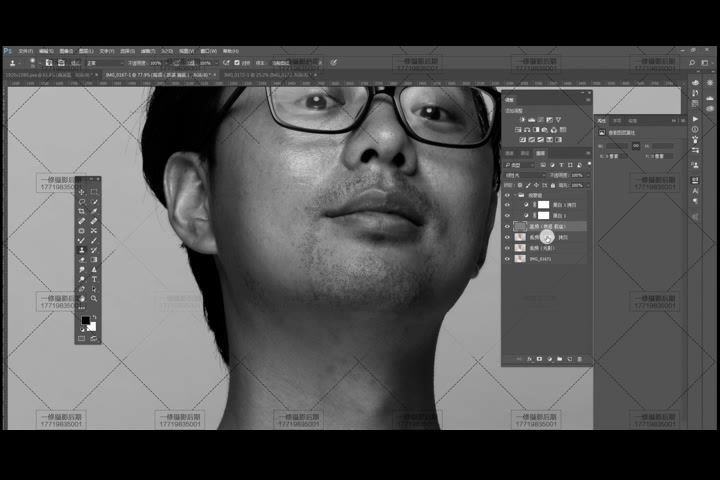This screenshot has width=720, height=480.
Task: Toggle layer filtering switch on or off
Action: point(590,164)
